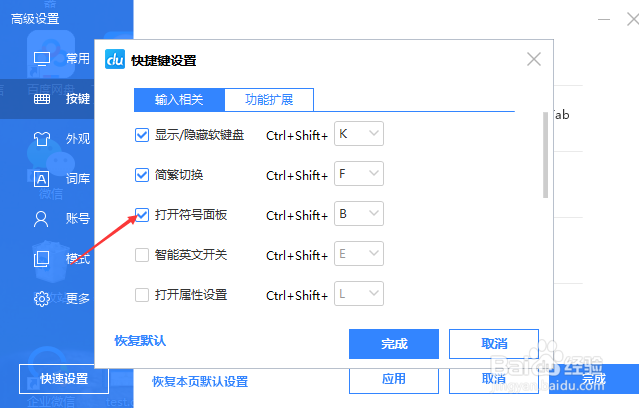The image size is (639, 408).
Task: Click the Baidu du logo icon
Action: click(115, 60)
